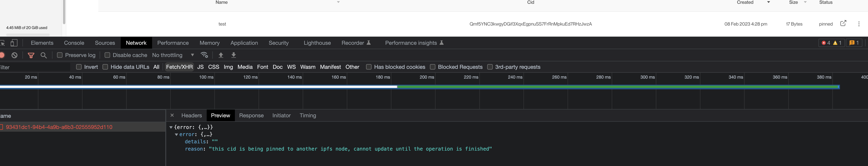Collapse the nested error object

pos(176,134)
